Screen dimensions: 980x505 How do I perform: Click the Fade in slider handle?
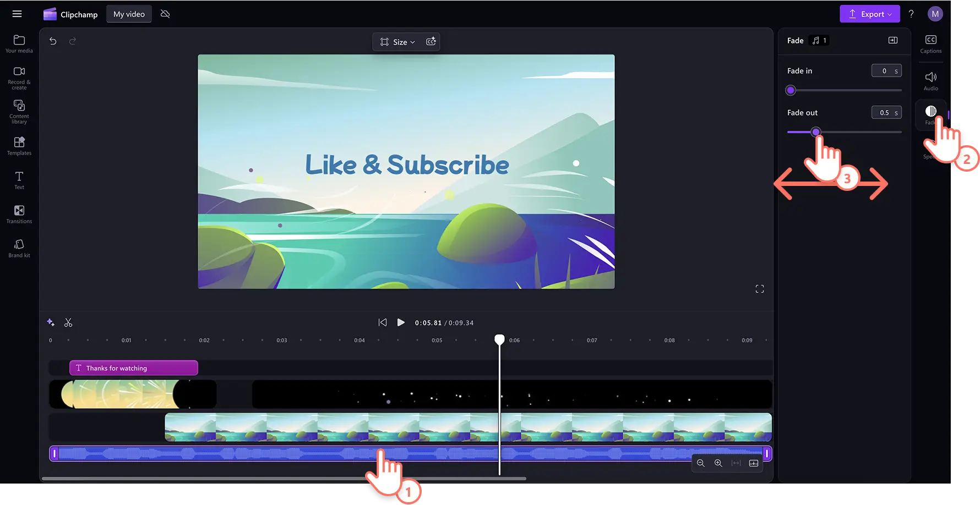791,90
